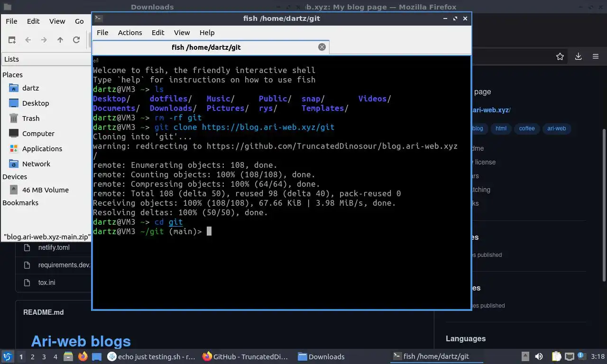Click dotfiles/ in the ls output
Image resolution: width=607 pixels, height=364 pixels.
171,99
